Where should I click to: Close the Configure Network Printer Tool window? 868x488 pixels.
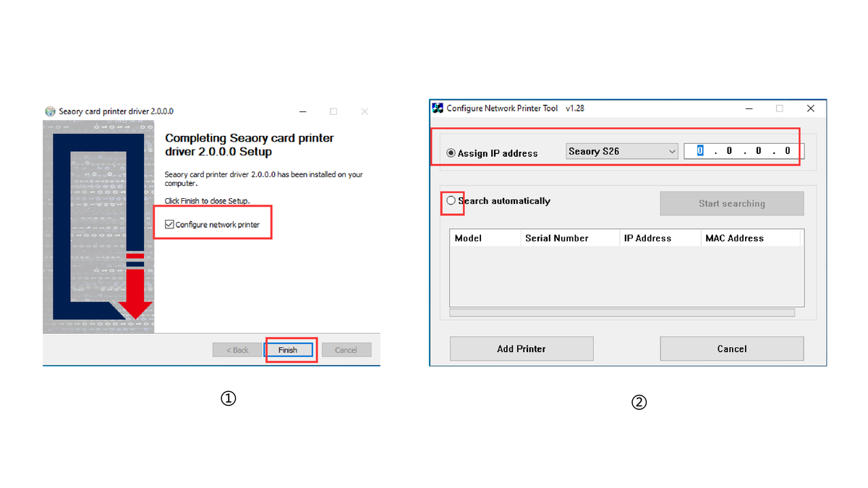tap(810, 108)
